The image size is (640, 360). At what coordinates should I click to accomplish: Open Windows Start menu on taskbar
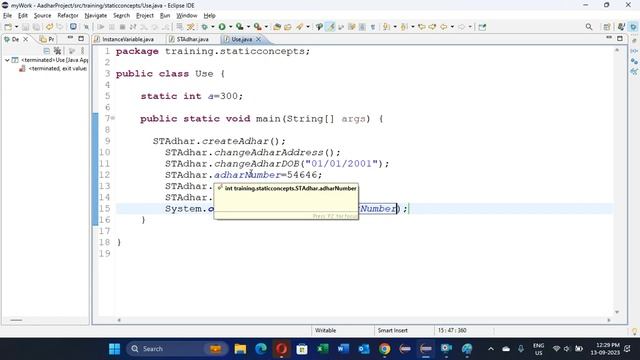click(115, 349)
